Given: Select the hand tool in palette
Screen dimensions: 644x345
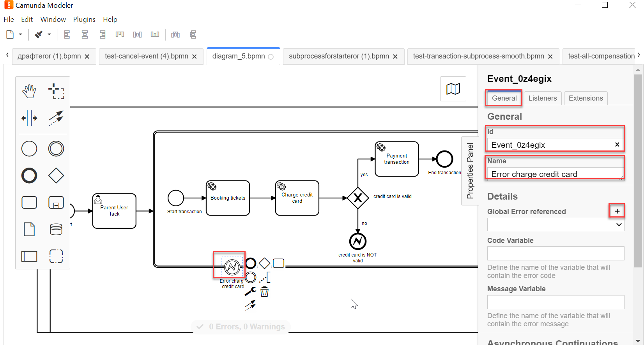Looking at the screenshot, I should pos(29,91).
